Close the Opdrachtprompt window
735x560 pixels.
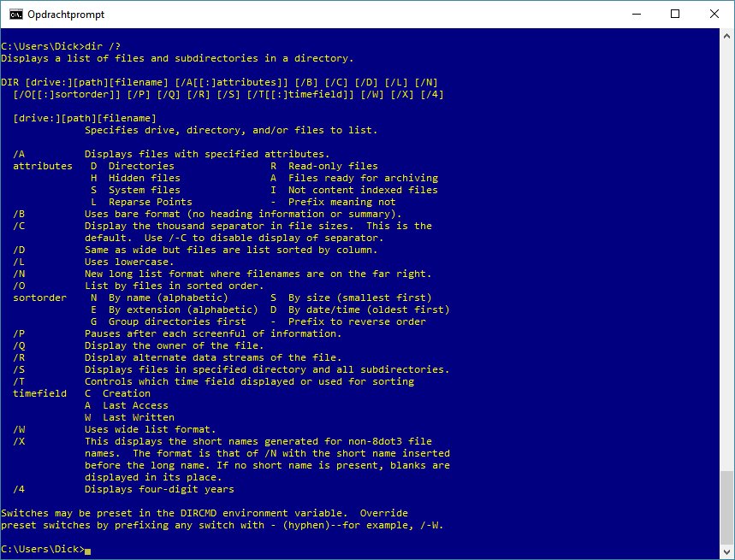pyautogui.click(x=714, y=14)
